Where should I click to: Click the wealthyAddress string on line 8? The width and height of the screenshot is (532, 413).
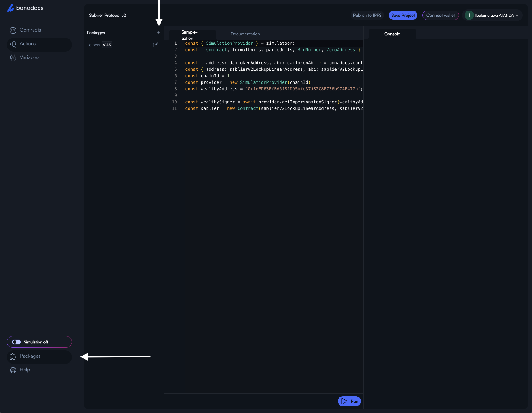coord(303,89)
